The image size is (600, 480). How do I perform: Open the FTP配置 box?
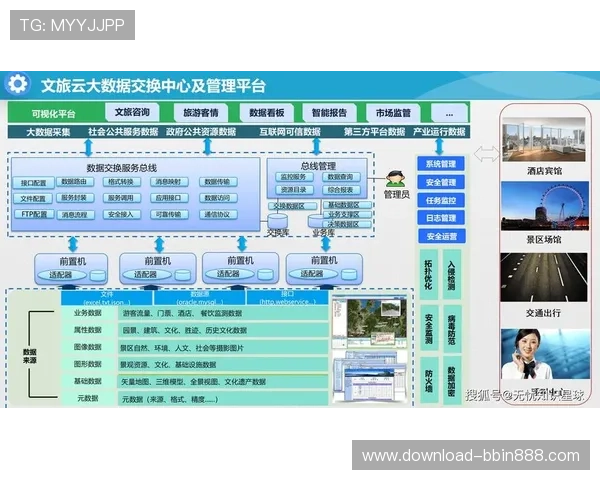coord(34,214)
